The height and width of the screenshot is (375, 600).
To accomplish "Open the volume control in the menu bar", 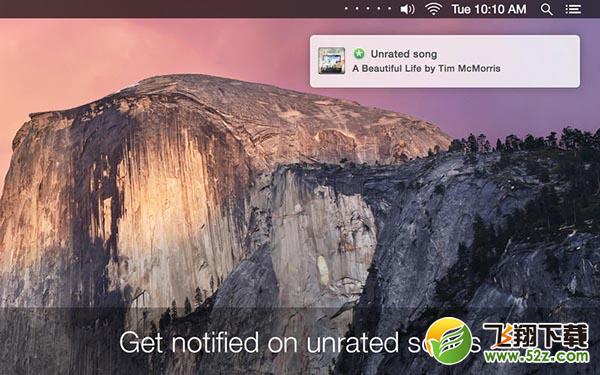I will pos(407,9).
